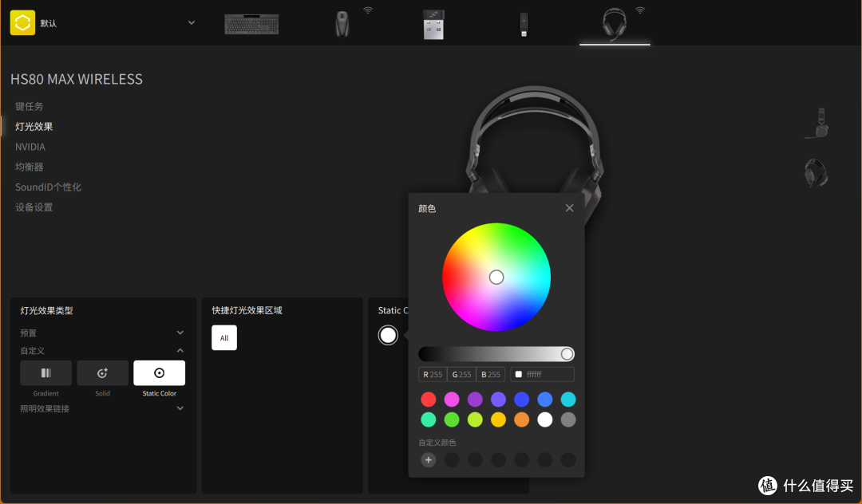Click the color wheel selector handle
This screenshot has height=504, width=862.
(x=496, y=278)
